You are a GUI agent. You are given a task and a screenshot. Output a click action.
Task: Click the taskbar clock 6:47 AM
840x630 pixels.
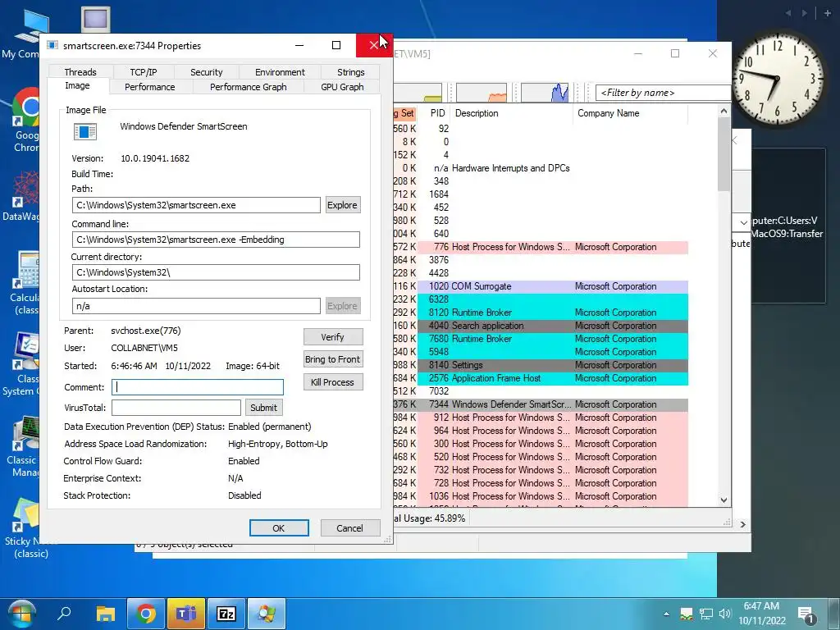pyautogui.click(x=761, y=606)
